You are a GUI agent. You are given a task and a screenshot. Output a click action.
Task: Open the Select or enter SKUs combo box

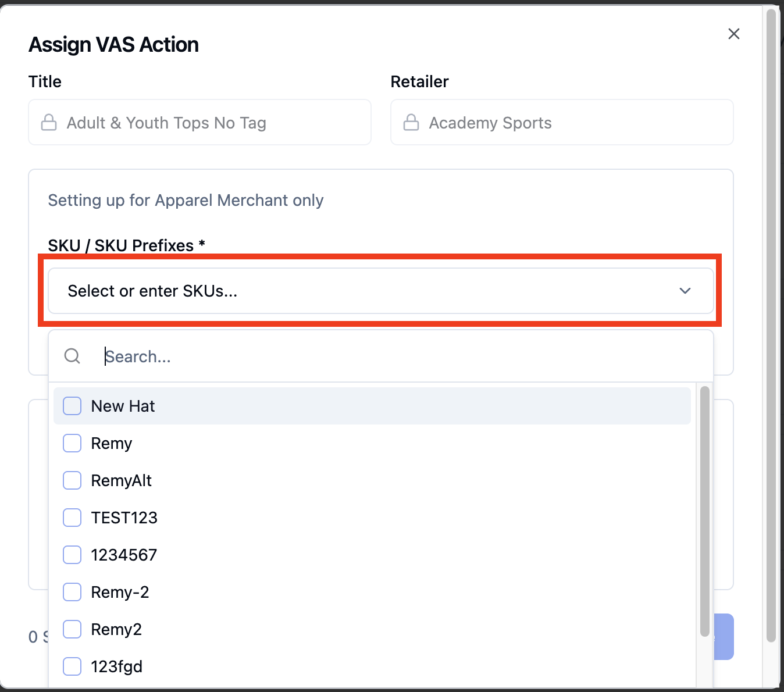pyautogui.click(x=381, y=291)
